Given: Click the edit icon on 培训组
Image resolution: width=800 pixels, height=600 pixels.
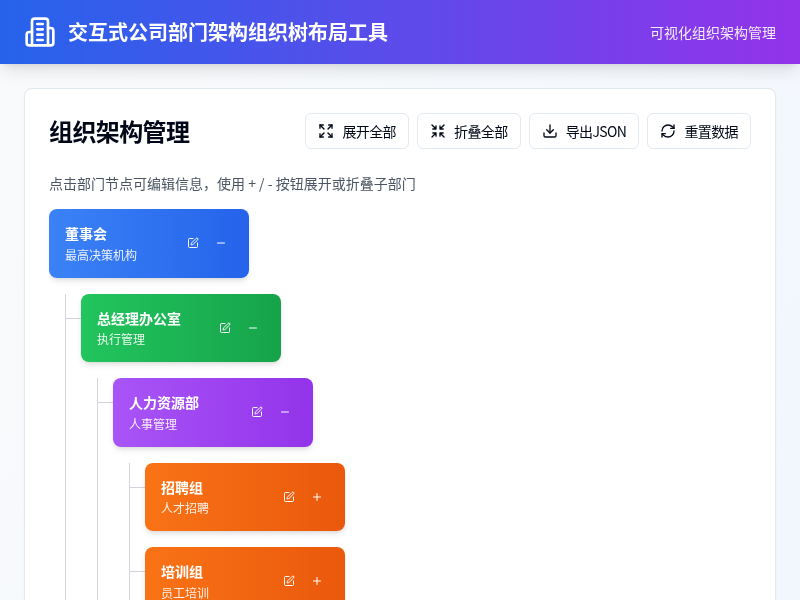Looking at the screenshot, I should pos(289,581).
